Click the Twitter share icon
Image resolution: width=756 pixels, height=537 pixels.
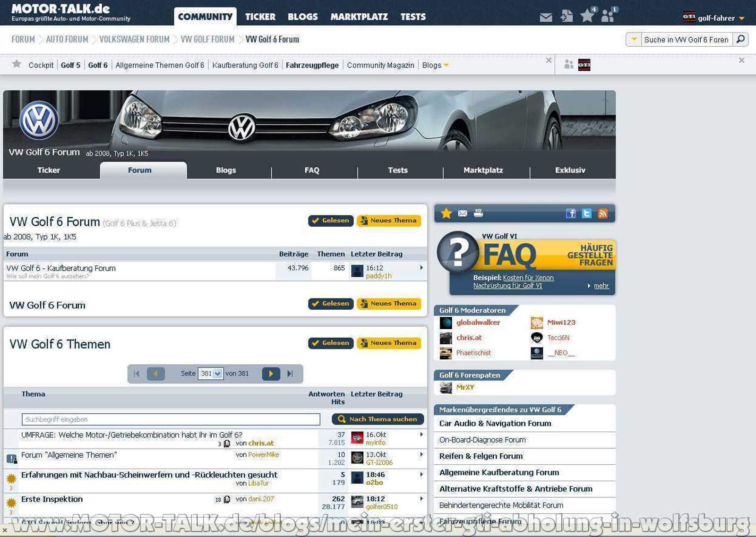pyautogui.click(x=586, y=213)
